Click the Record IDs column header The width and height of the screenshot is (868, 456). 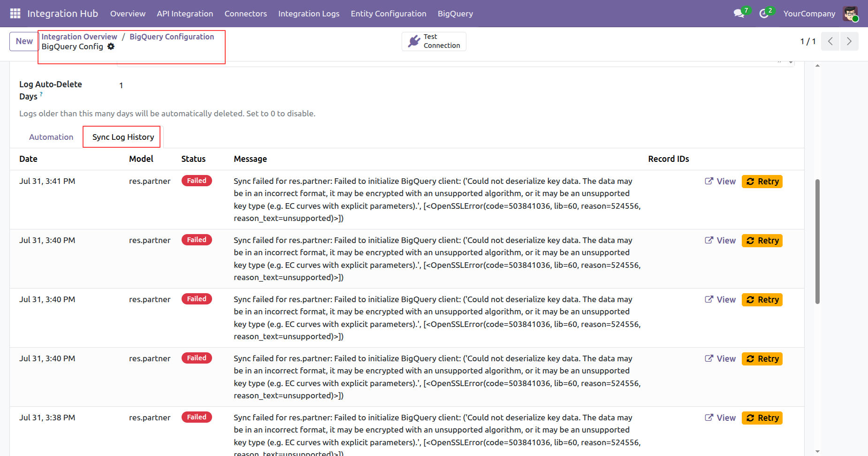click(669, 159)
